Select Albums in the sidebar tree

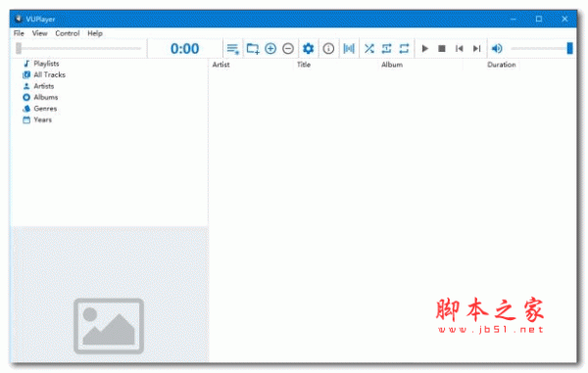46,97
